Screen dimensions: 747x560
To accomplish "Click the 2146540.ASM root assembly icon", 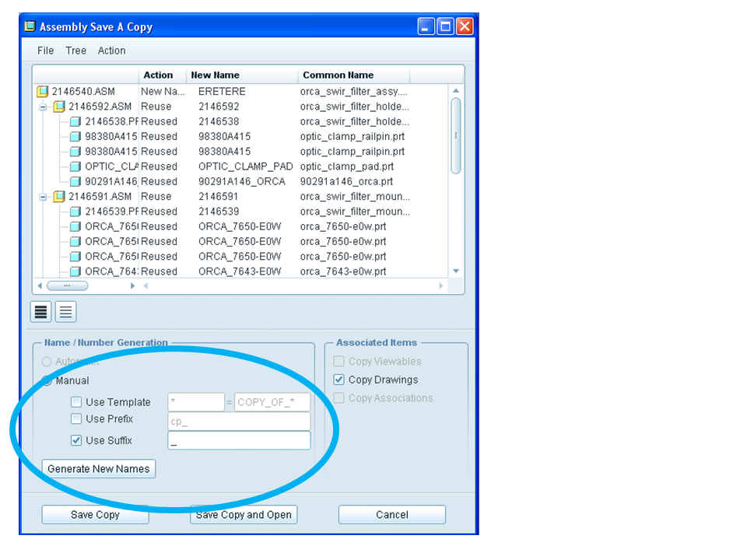I will point(42,91).
